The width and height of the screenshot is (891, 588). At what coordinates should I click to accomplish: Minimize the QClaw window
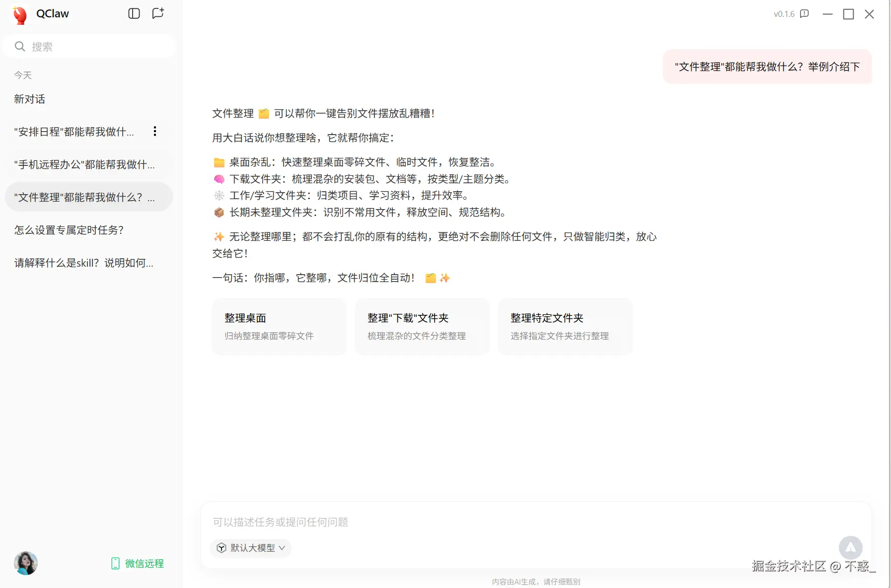pyautogui.click(x=827, y=14)
